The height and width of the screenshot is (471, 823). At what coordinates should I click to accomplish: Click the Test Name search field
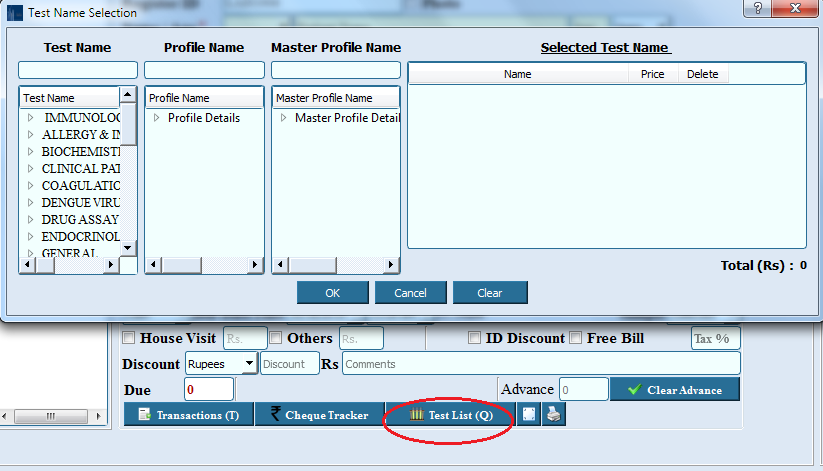78,70
